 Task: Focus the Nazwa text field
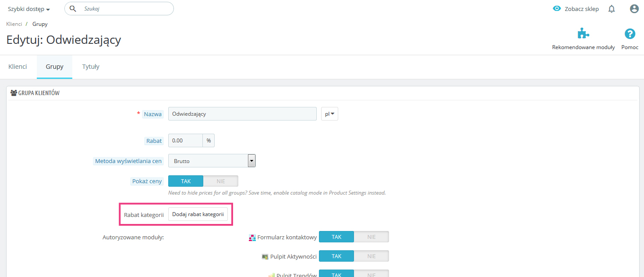pos(242,114)
